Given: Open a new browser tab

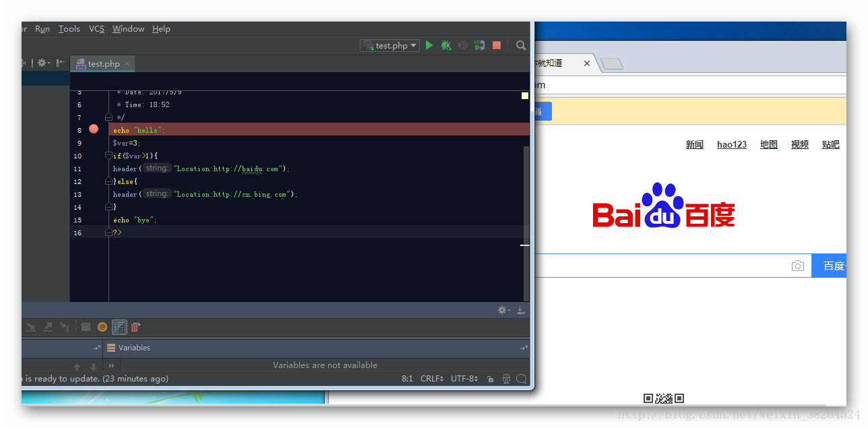Looking at the screenshot, I should (612, 63).
